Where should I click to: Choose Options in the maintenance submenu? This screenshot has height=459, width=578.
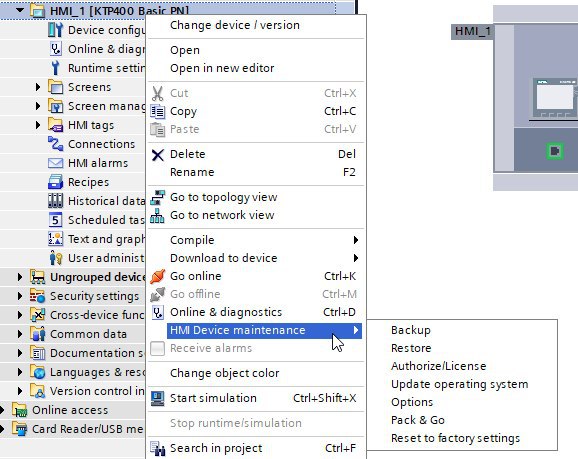412,402
